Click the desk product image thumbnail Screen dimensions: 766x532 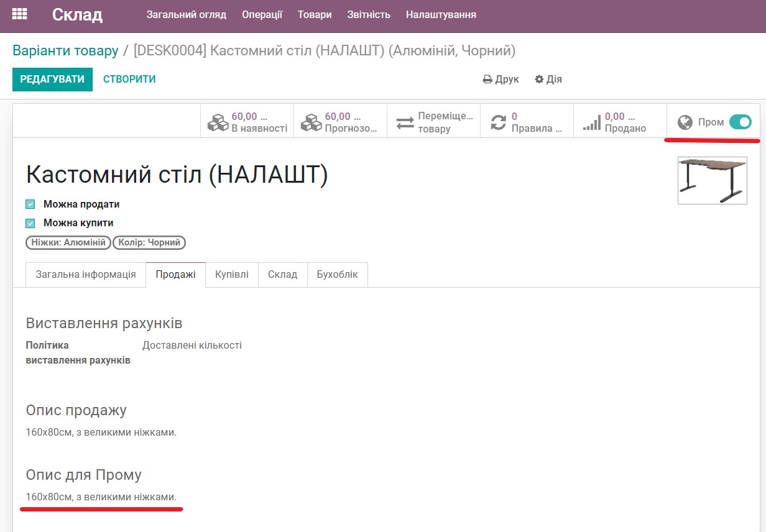pyautogui.click(x=713, y=181)
